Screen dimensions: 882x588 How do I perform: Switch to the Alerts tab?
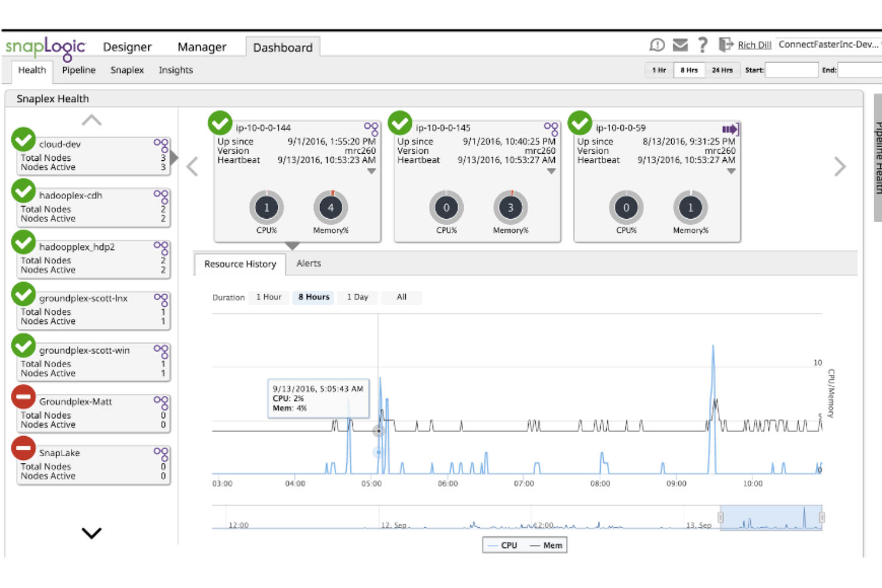(309, 263)
